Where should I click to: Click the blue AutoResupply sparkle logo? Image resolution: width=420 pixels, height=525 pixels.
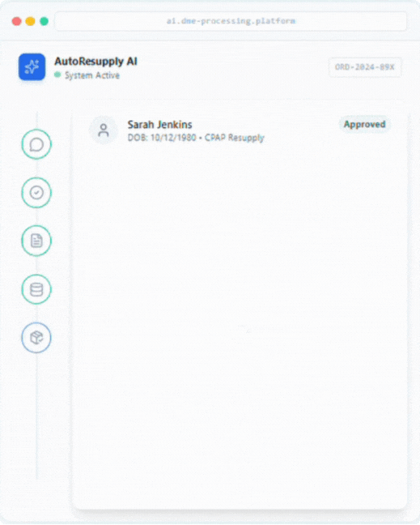click(x=32, y=67)
